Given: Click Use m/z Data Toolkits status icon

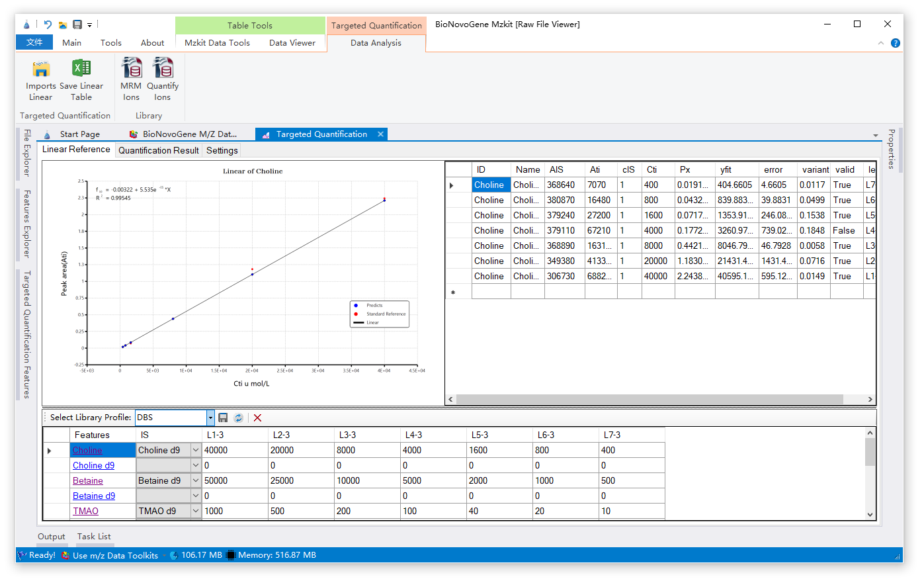Looking at the screenshot, I should (x=65, y=555).
